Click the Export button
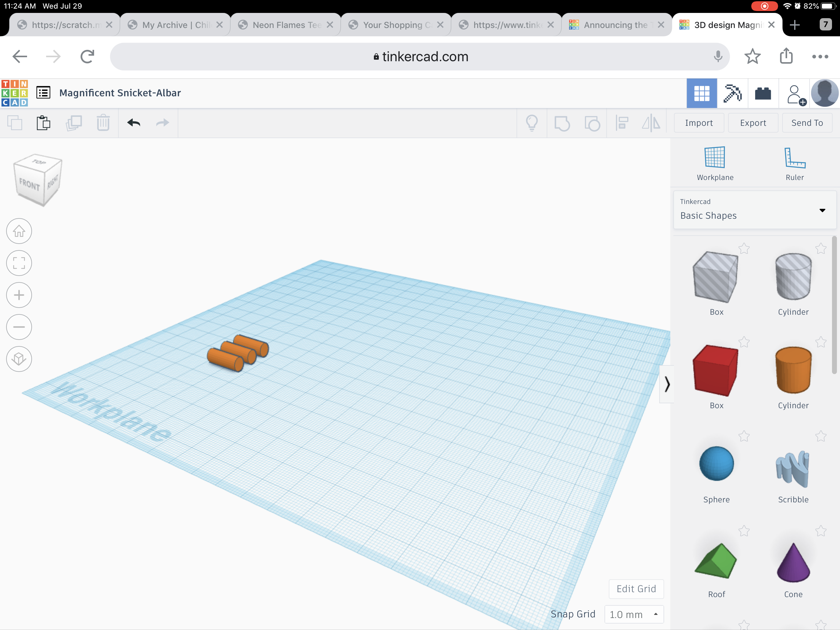 (753, 123)
